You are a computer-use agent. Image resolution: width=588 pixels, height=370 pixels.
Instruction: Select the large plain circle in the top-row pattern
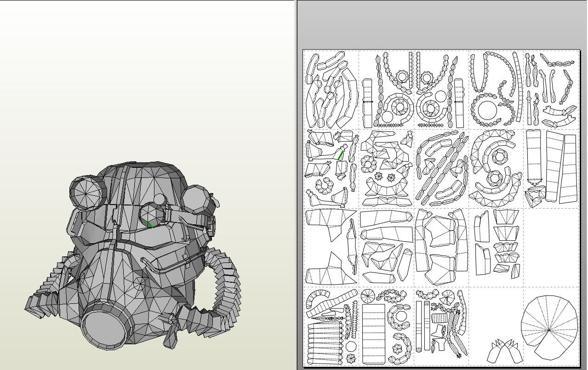(x=487, y=111)
